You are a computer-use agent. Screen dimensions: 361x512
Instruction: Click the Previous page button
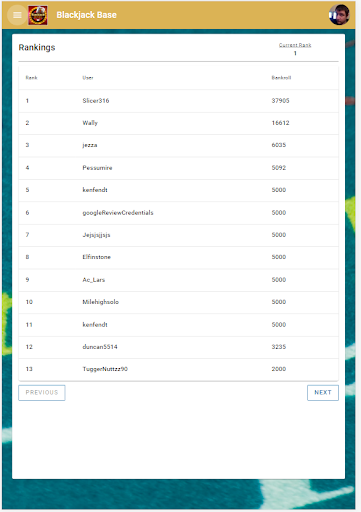click(x=42, y=393)
